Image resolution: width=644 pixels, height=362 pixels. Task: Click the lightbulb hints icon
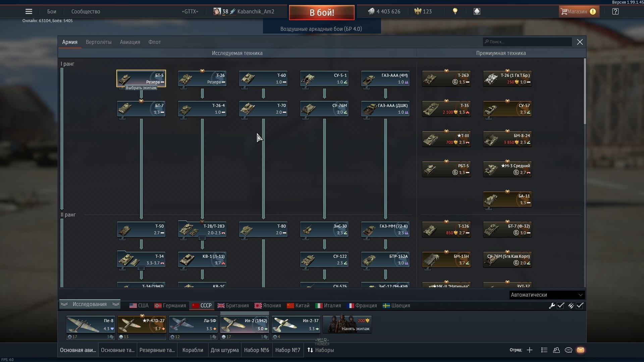click(455, 11)
